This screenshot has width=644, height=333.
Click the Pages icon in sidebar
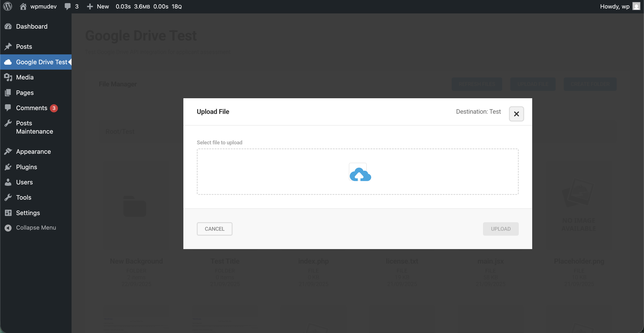pyautogui.click(x=8, y=93)
